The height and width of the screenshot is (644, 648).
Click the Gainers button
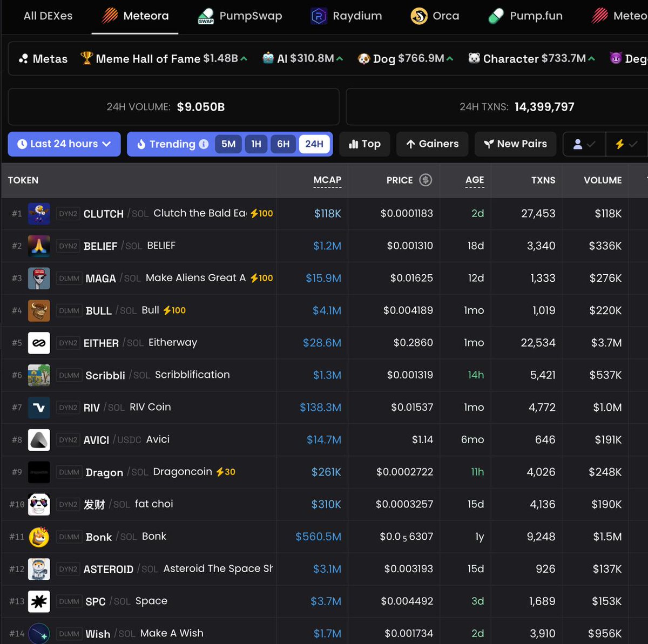pos(432,144)
